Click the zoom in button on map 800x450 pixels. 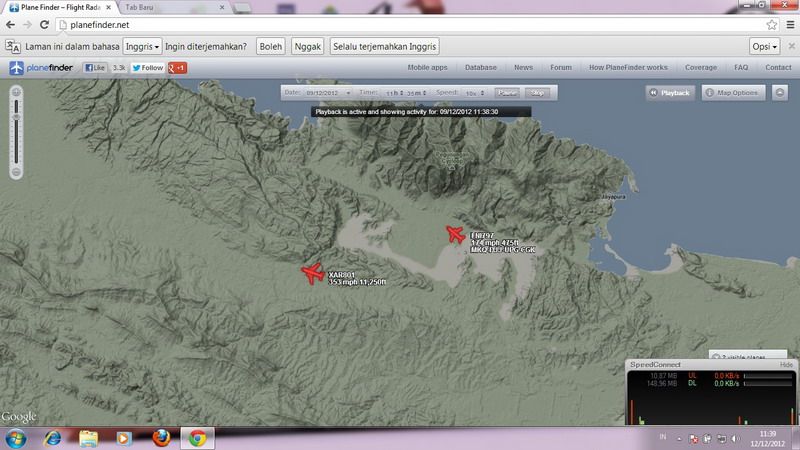16,91
